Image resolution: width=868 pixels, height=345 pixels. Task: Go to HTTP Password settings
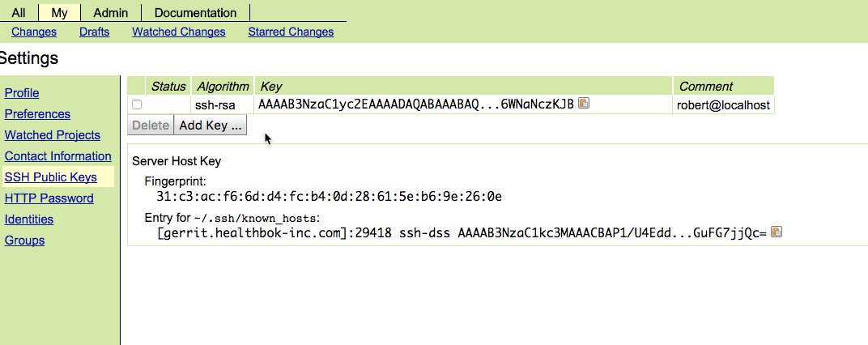click(49, 198)
